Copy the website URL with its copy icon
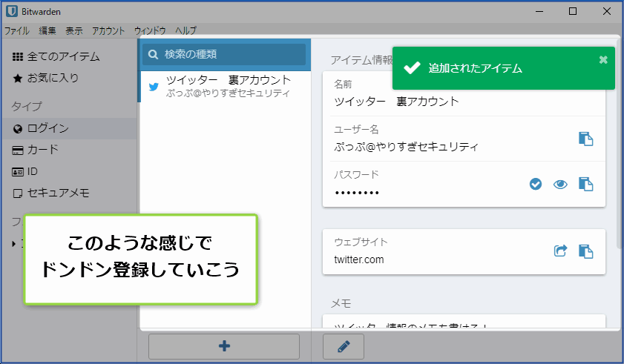The height and width of the screenshot is (364, 624). pyautogui.click(x=585, y=251)
